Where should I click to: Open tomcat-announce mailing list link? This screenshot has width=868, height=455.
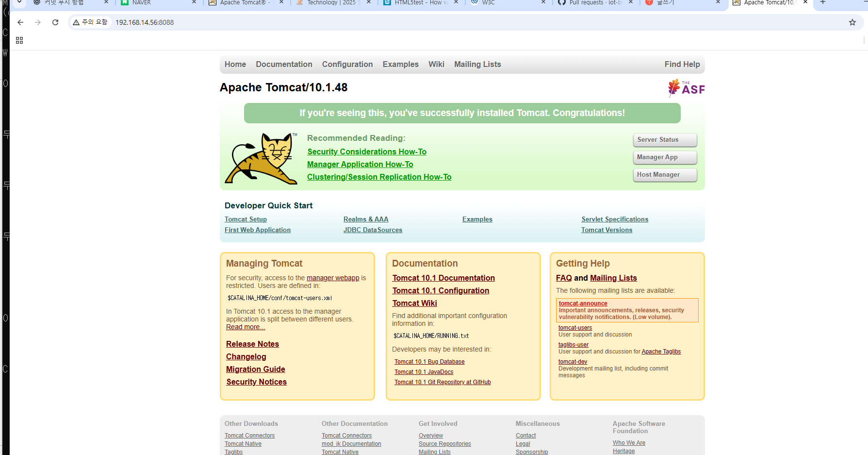(583, 303)
